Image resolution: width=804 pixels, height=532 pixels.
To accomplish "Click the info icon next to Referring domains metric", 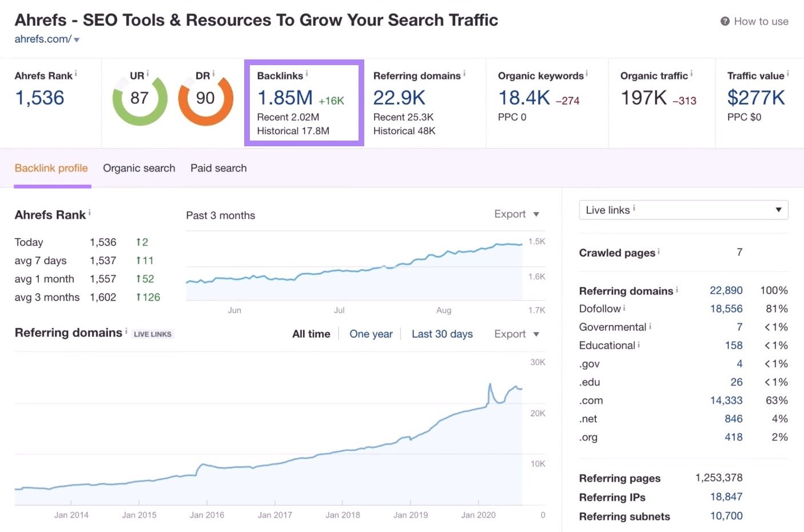I will click(x=464, y=74).
